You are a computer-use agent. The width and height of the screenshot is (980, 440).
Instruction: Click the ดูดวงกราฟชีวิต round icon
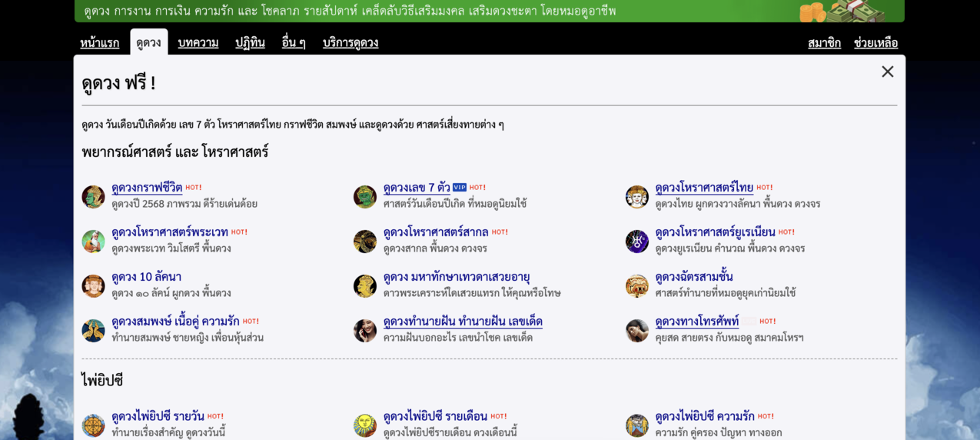click(x=93, y=197)
